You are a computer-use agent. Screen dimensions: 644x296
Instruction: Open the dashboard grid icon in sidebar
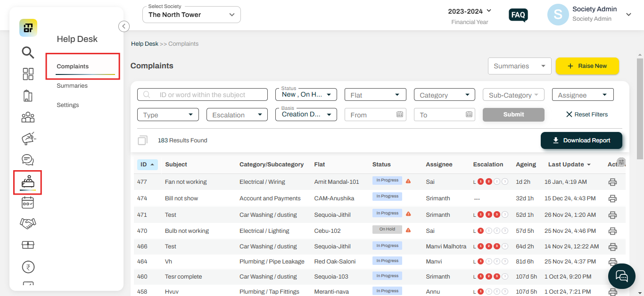(x=28, y=74)
